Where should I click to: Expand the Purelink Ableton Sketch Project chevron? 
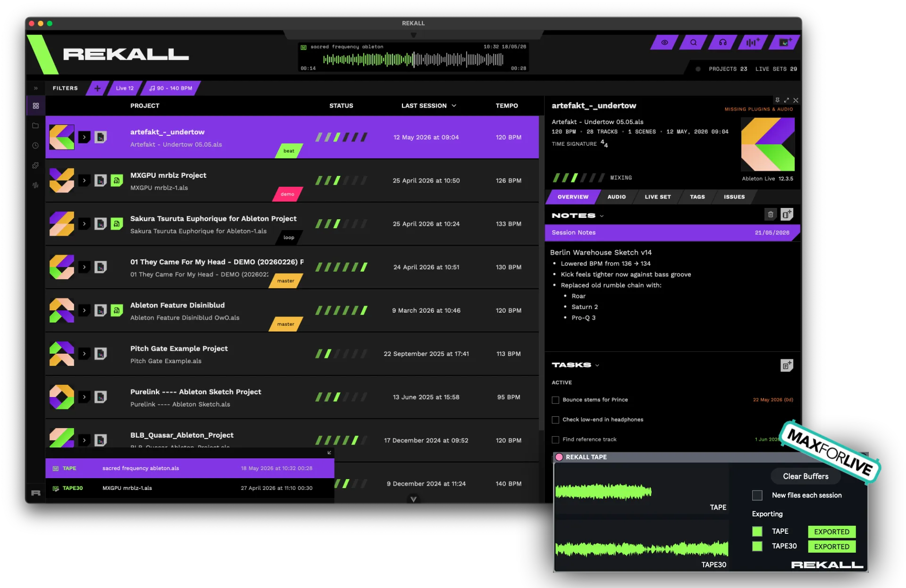pyautogui.click(x=84, y=397)
